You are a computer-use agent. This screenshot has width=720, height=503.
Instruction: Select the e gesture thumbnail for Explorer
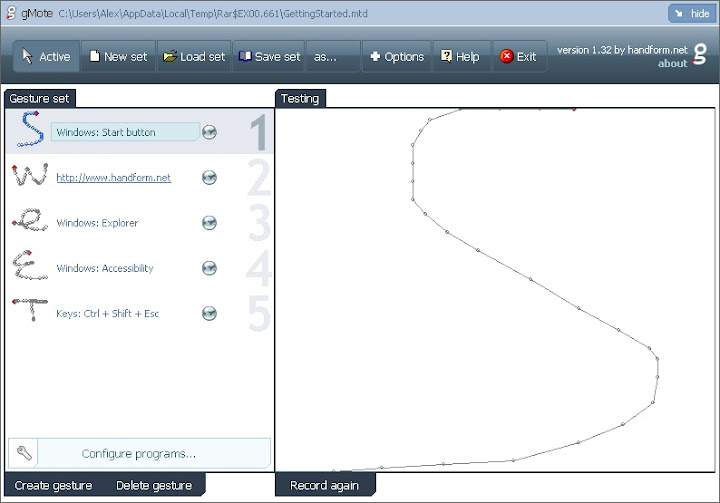[30, 219]
